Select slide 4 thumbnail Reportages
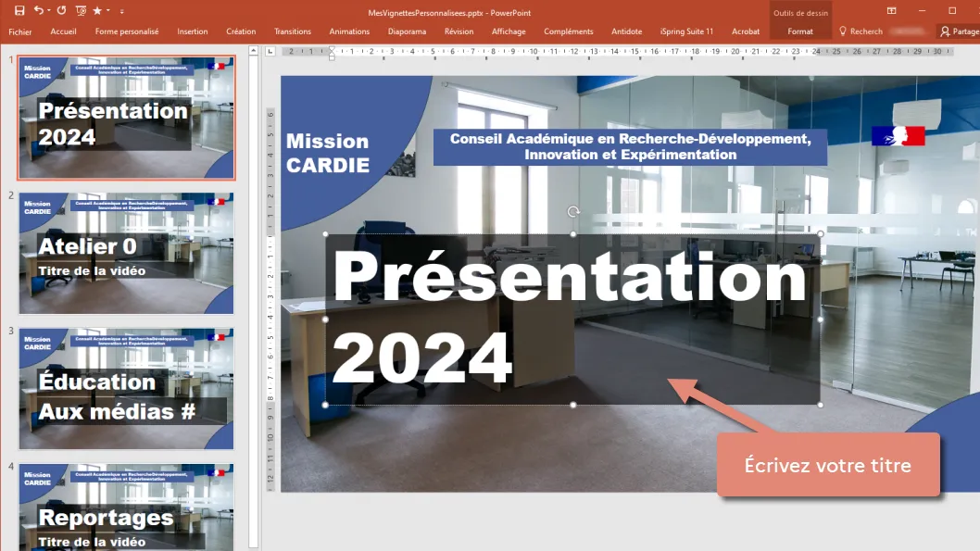Image resolution: width=980 pixels, height=551 pixels. tap(126, 507)
